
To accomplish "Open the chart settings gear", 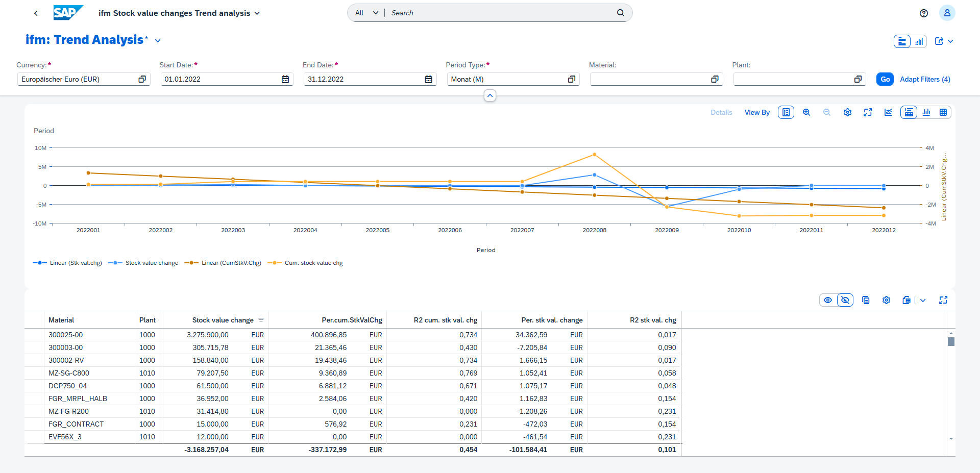I will click(x=847, y=112).
